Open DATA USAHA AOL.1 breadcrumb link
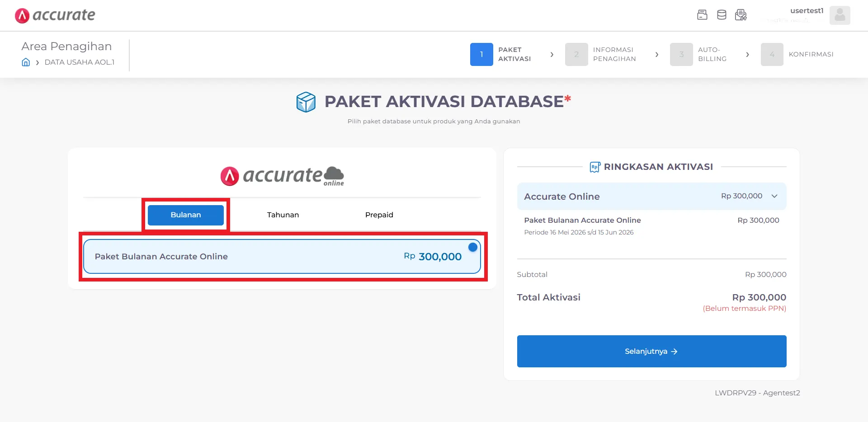The width and height of the screenshot is (868, 422). point(80,62)
